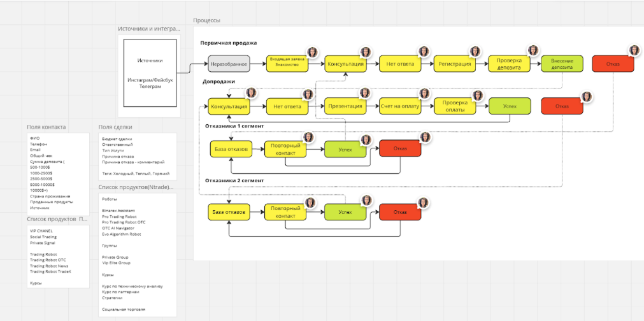Viewport: 644px width, 321px height.
Task: Select База отказов node in Отказники 2 сегмент
Action: 229,212
